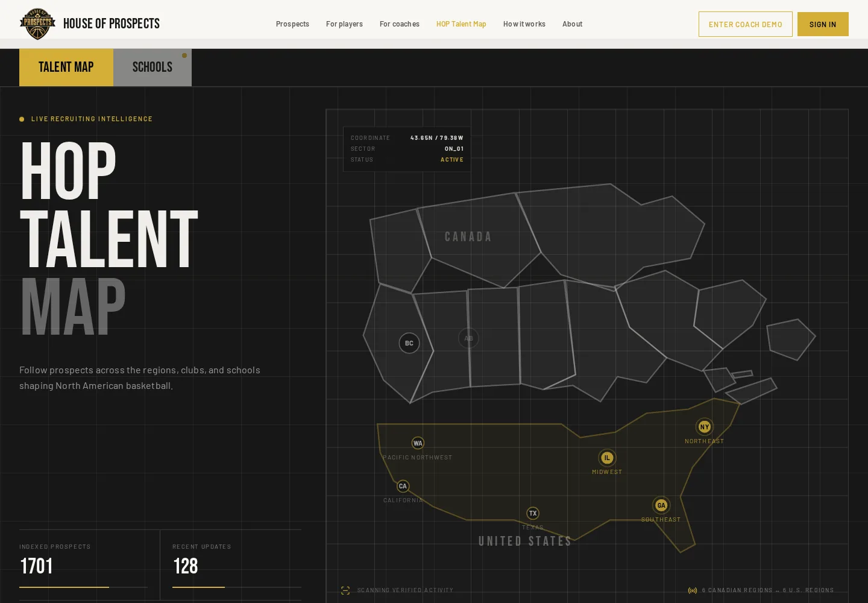Open the How it works nav item
This screenshot has height=603, width=868.
coord(524,24)
